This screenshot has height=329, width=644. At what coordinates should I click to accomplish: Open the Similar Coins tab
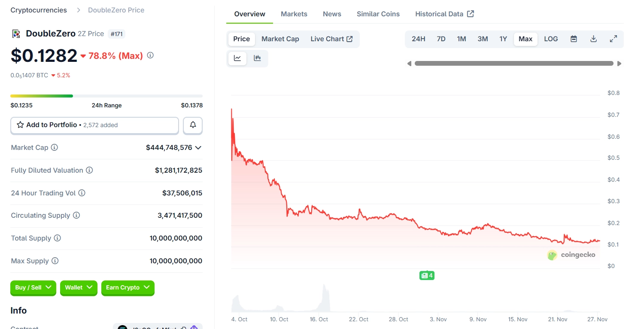378,14
